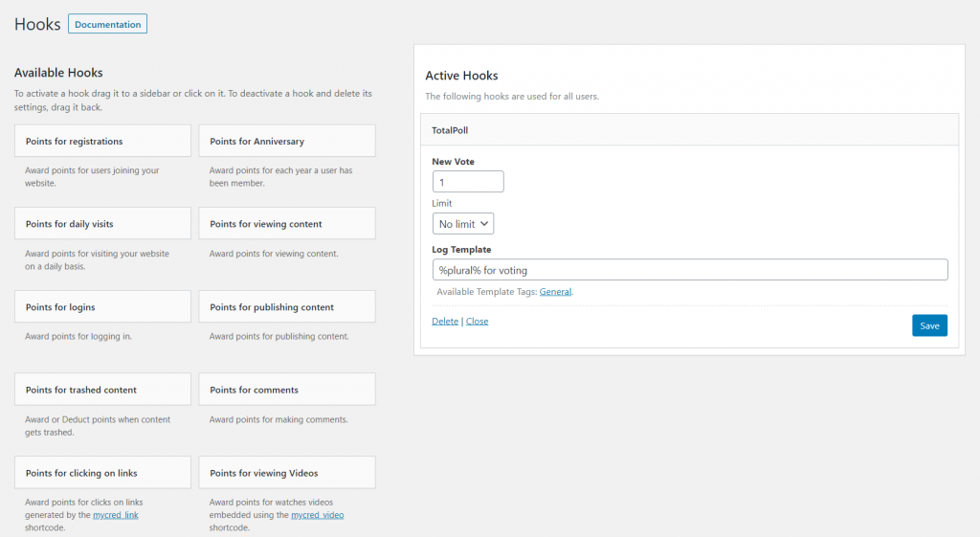Click the Save button
980x537 pixels.
(x=929, y=325)
